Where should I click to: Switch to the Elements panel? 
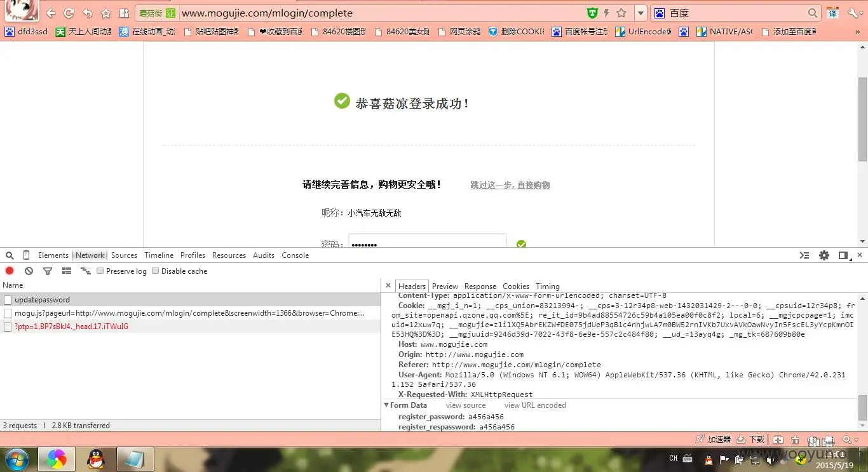pyautogui.click(x=53, y=255)
